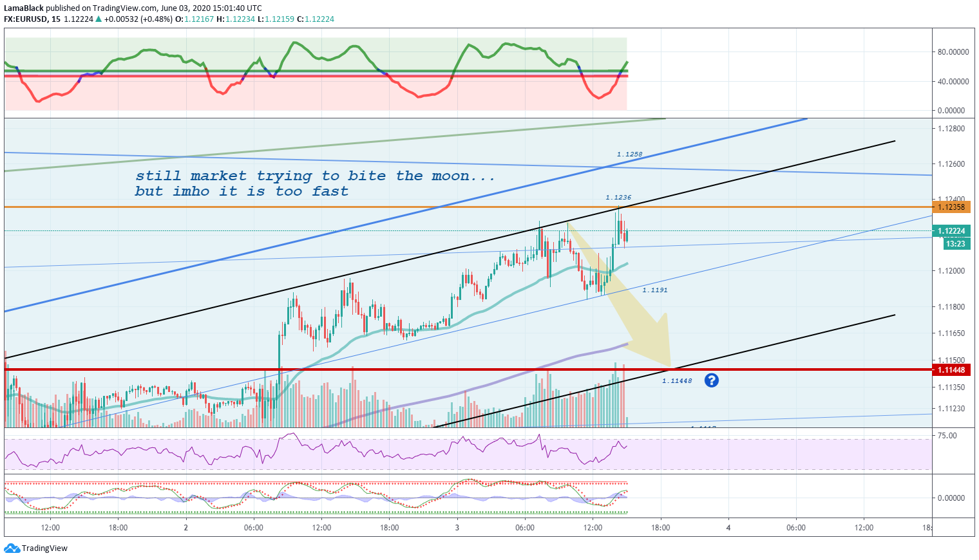Image resolution: width=979 pixels, height=560 pixels.
Task: Click 80.00000 on the oscillator scale
Action: 953,52
